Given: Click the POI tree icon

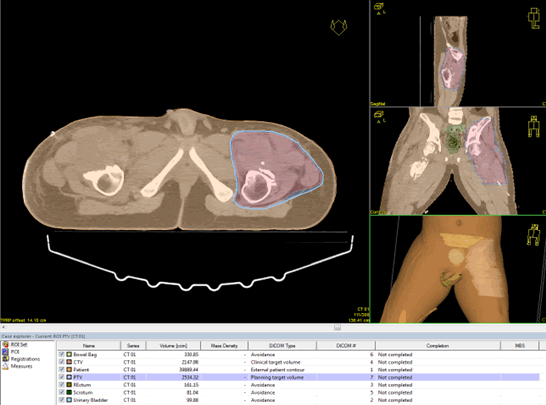Looking at the screenshot, I should click(x=6, y=352).
